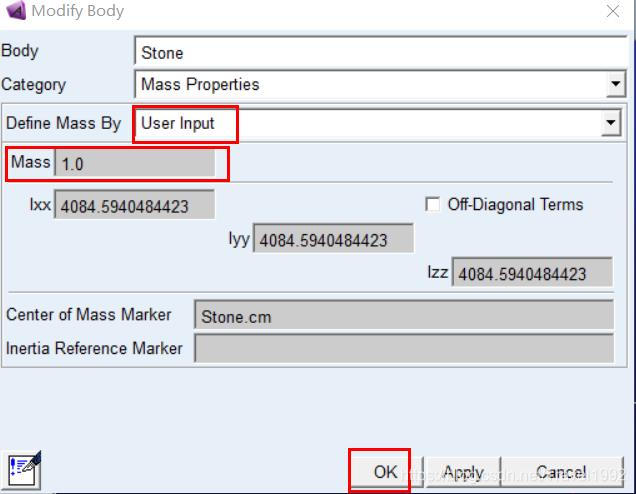
Task: Expand the Category dropdown showing Mass Properties
Action: point(615,85)
